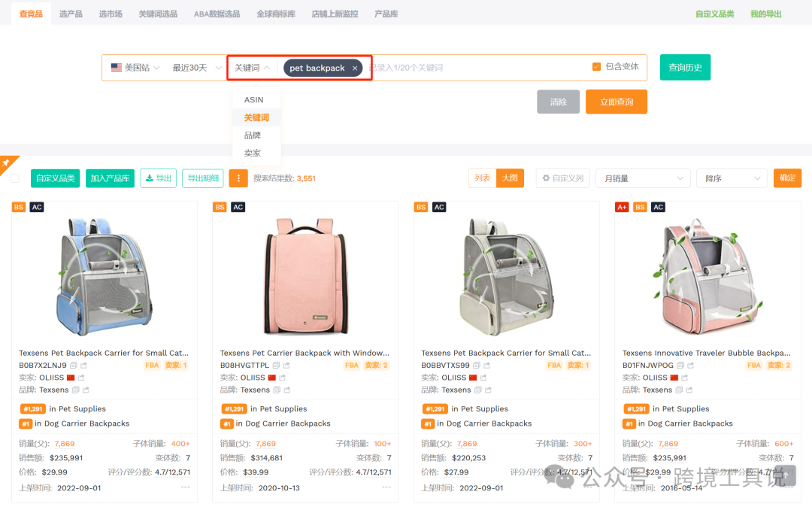Copy ASIN B0BBVTXS99 with the copy icon
The image size is (812, 510).
(477, 366)
